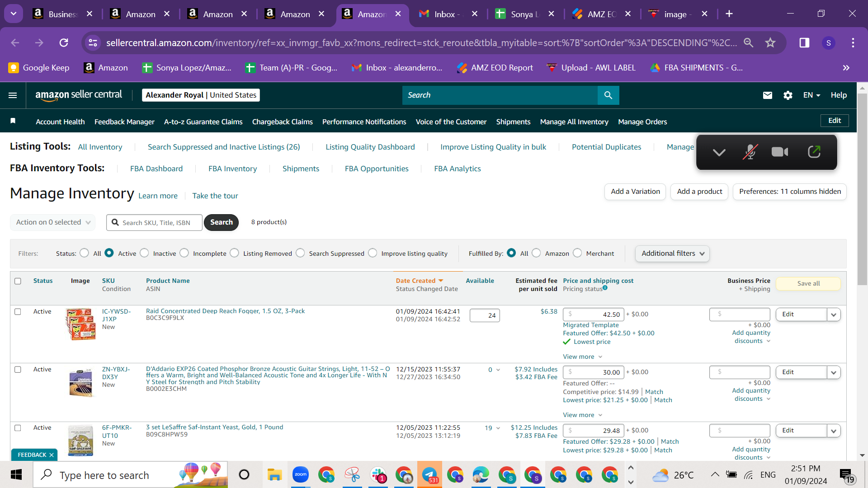Open Manage Orders from nav bar
This screenshot has width=868, height=488.
coord(642,122)
